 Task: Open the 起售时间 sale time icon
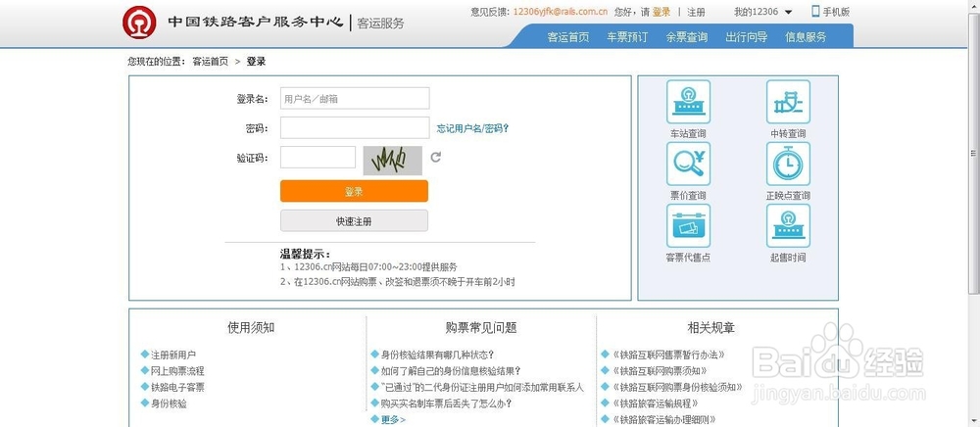point(788,225)
